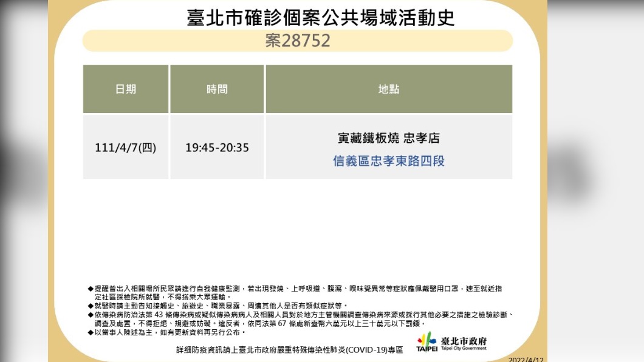Select the time cell 19:45-20:35

pyautogui.click(x=217, y=148)
